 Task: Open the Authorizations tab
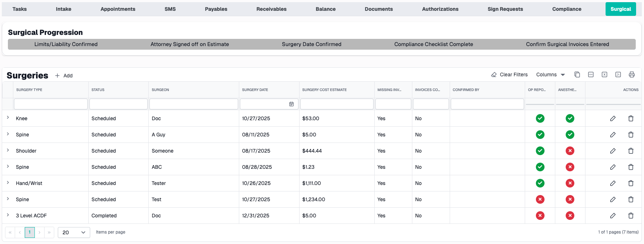click(x=440, y=9)
